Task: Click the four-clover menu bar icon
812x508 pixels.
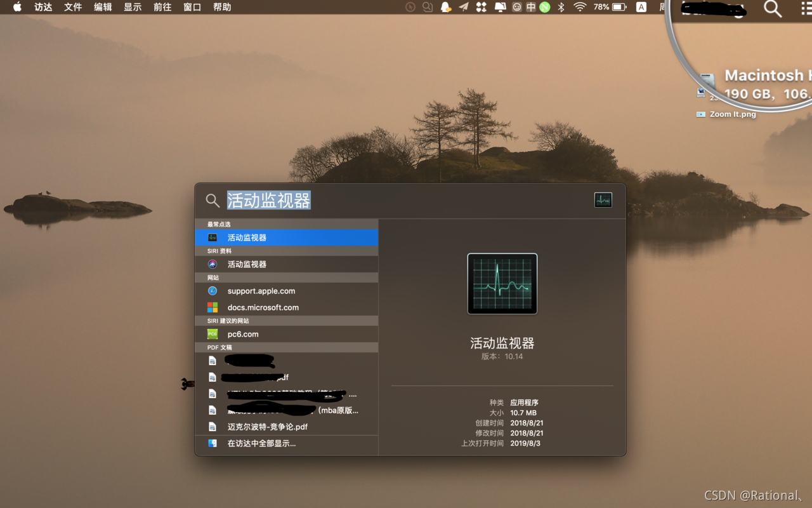Action: pyautogui.click(x=481, y=7)
